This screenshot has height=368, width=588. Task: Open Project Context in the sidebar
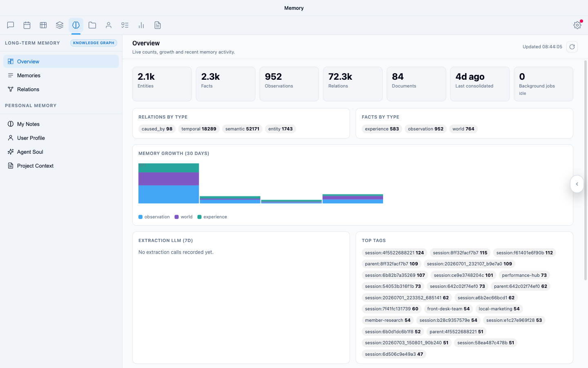click(x=61, y=166)
